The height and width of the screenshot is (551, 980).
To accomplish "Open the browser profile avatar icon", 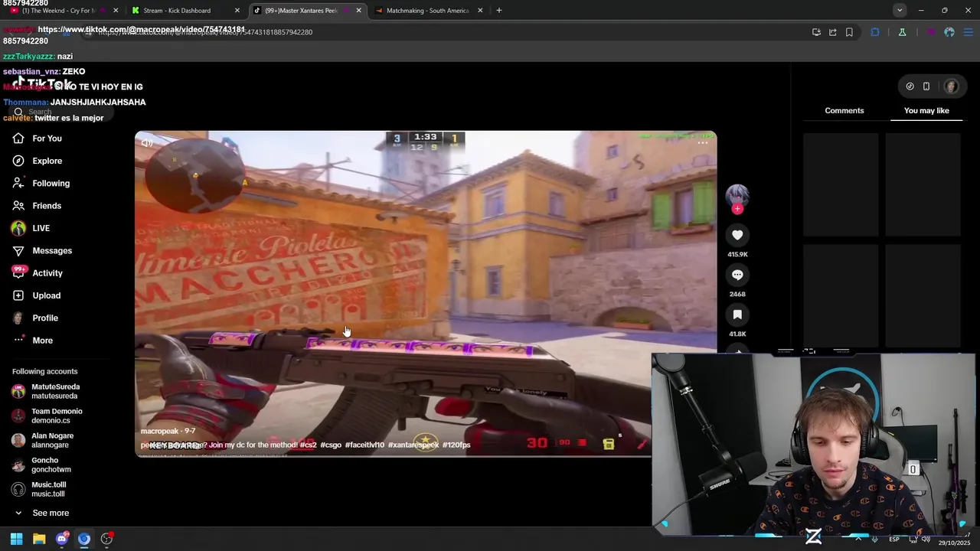I will 949,32.
